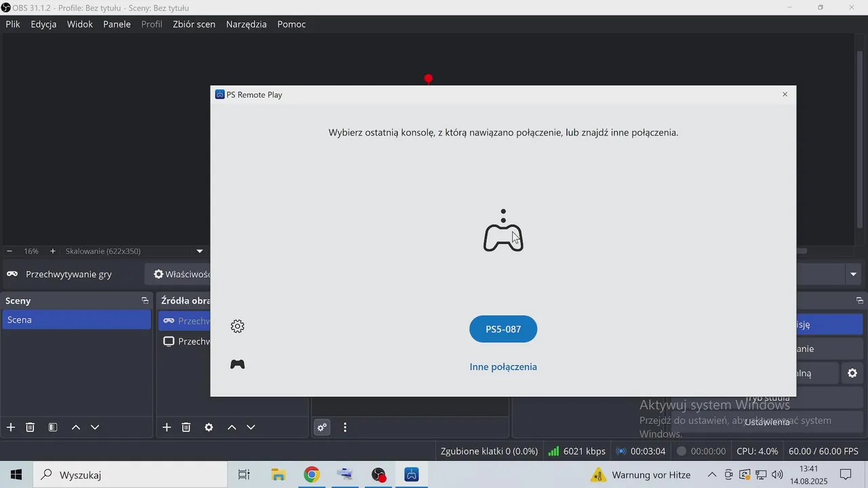Add a new scene in OBS Sceny panel
The width and height of the screenshot is (868, 488).
pyautogui.click(x=11, y=427)
